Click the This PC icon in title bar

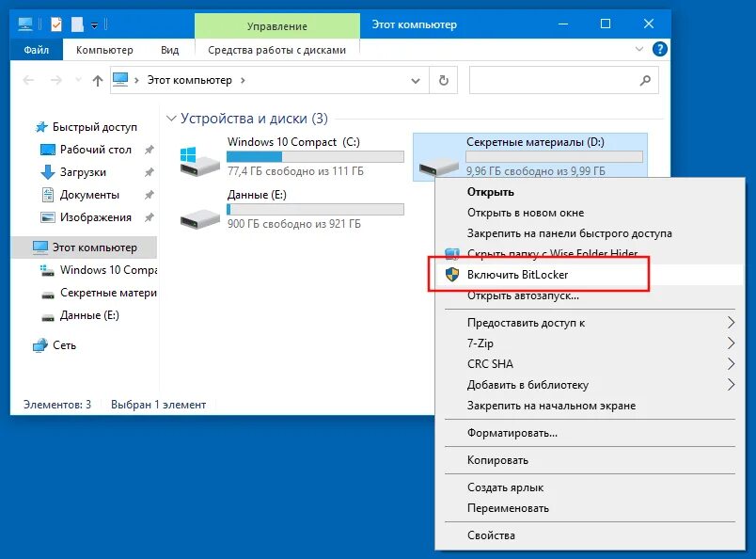pos(25,24)
